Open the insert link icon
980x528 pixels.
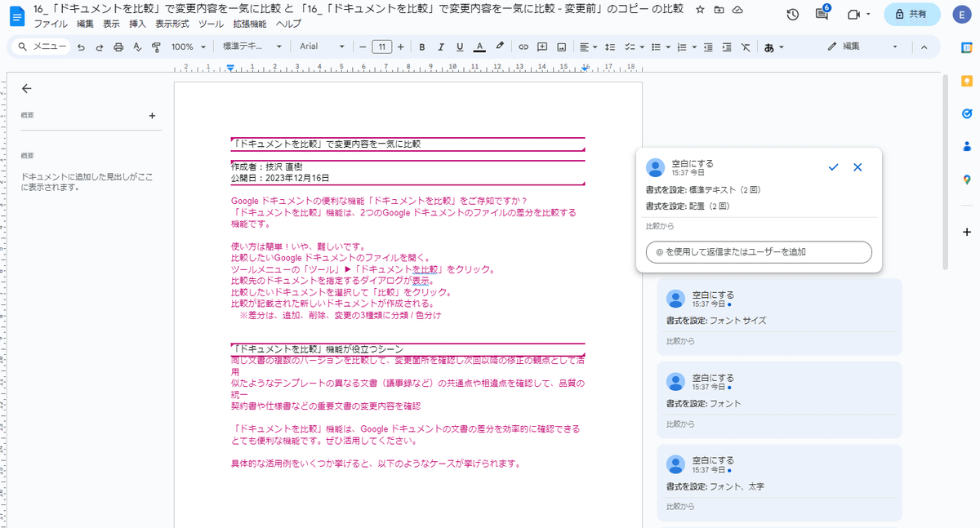click(522, 47)
